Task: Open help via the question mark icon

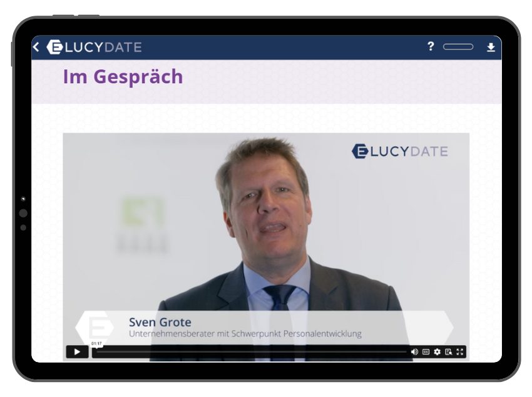Action: coord(431,46)
